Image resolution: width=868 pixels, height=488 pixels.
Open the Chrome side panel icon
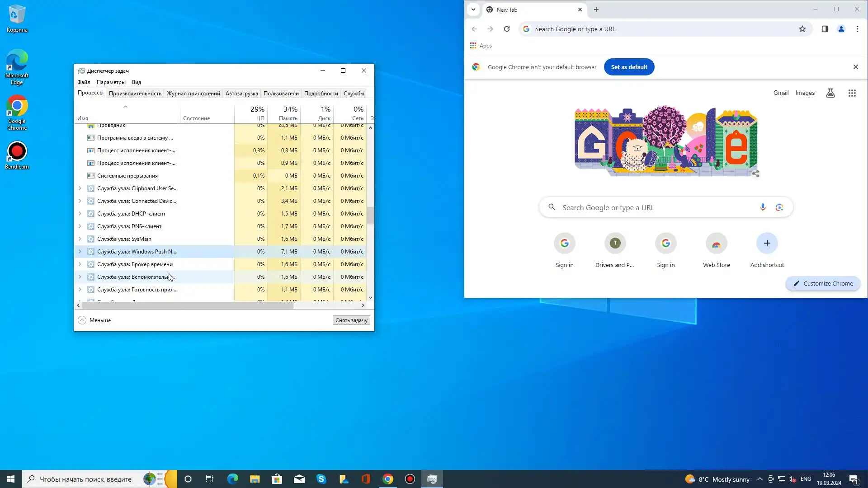click(x=825, y=29)
